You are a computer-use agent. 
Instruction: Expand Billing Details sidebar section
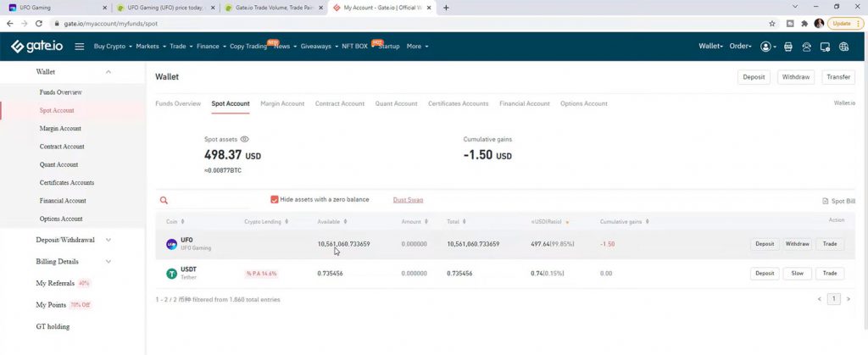pyautogui.click(x=108, y=262)
